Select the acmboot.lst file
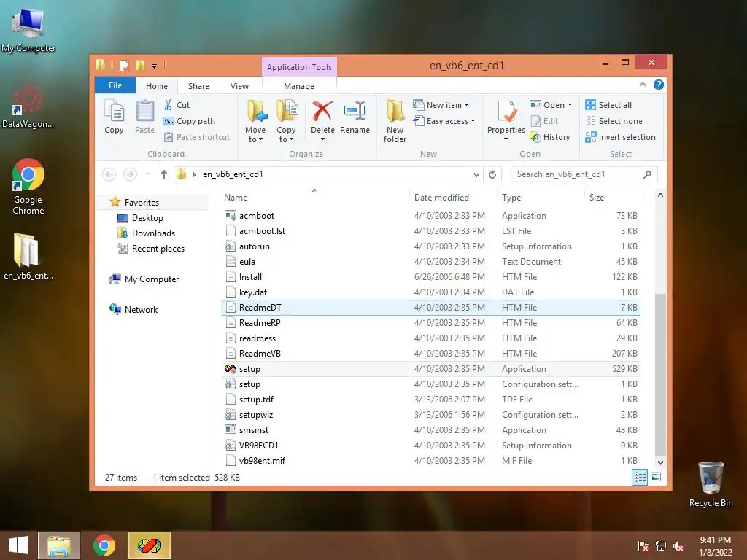Screen dimensions: 747x560 (430, 231)
